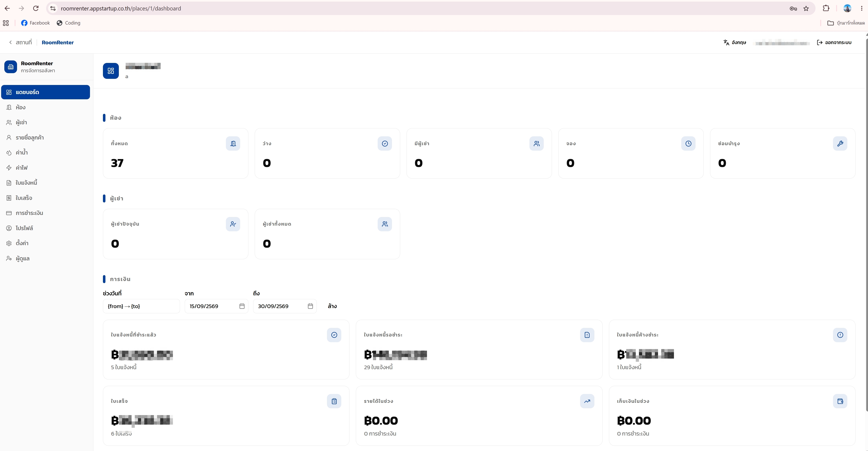
Task: Go back to สถานที่ places link
Action: 20,42
